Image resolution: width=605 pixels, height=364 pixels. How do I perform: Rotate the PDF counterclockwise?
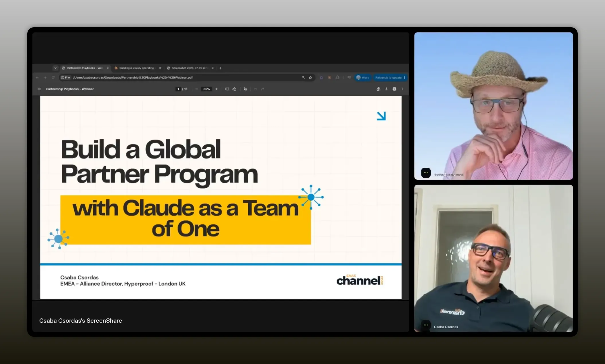pos(234,89)
